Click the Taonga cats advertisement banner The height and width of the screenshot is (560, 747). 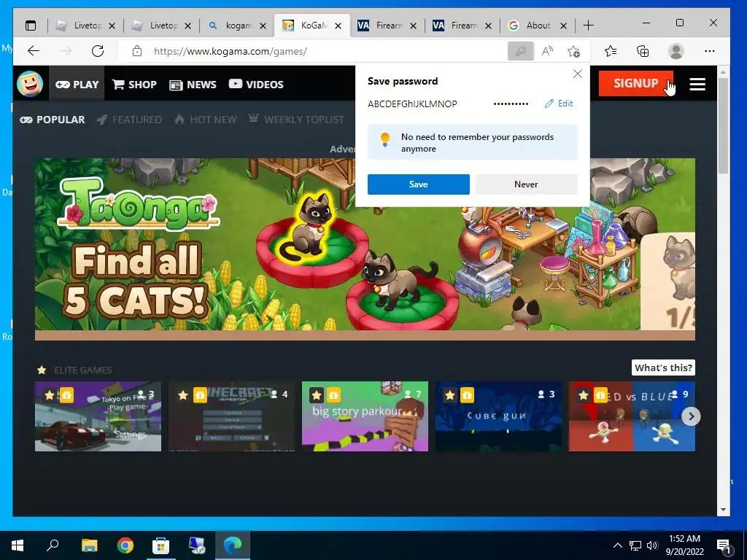(x=365, y=249)
